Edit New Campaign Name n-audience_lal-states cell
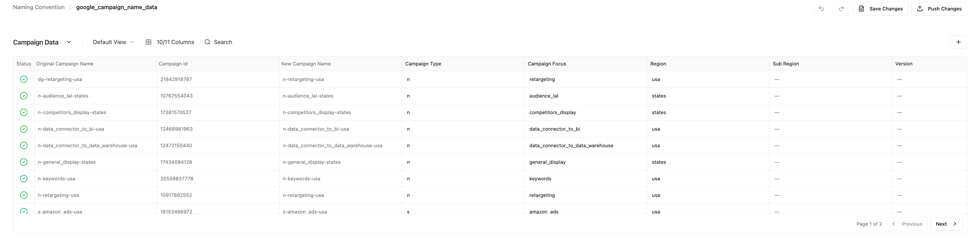Viewport: 980px width, 243px height. [x=308, y=96]
